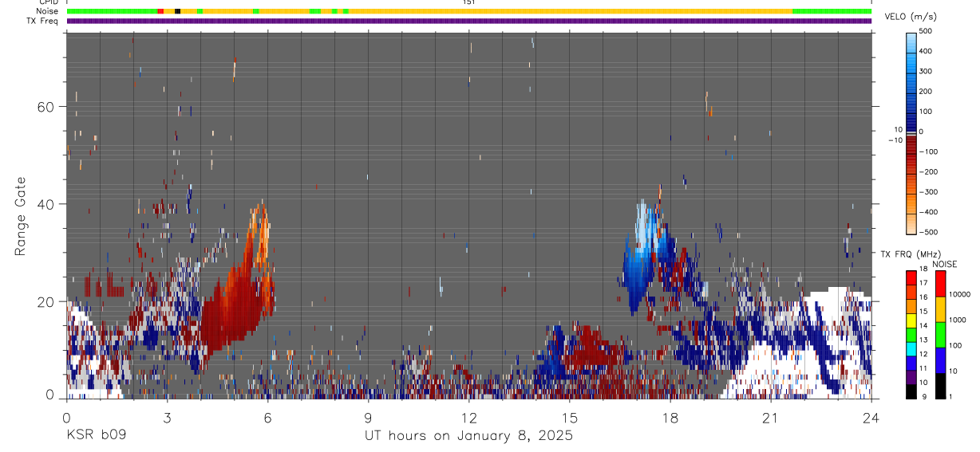980x452 pixels.
Task: Click the 3 tick on UT hours axis
Action: pos(167,418)
